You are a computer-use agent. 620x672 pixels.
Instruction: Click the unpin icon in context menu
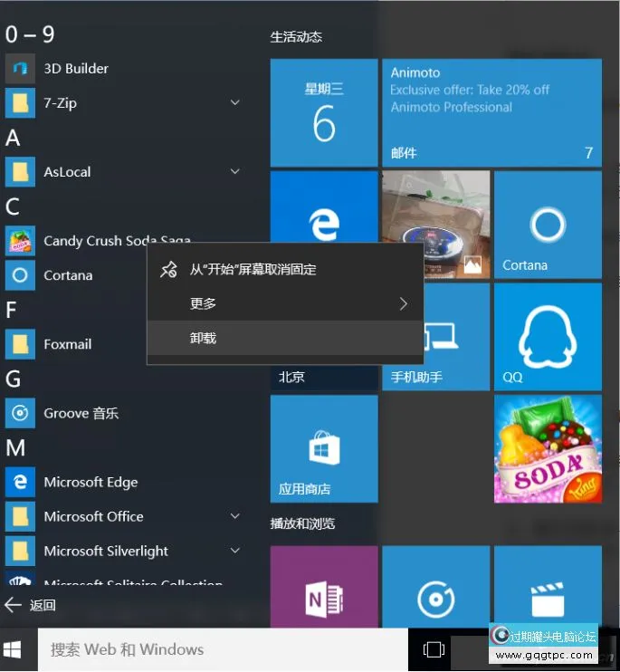click(168, 270)
